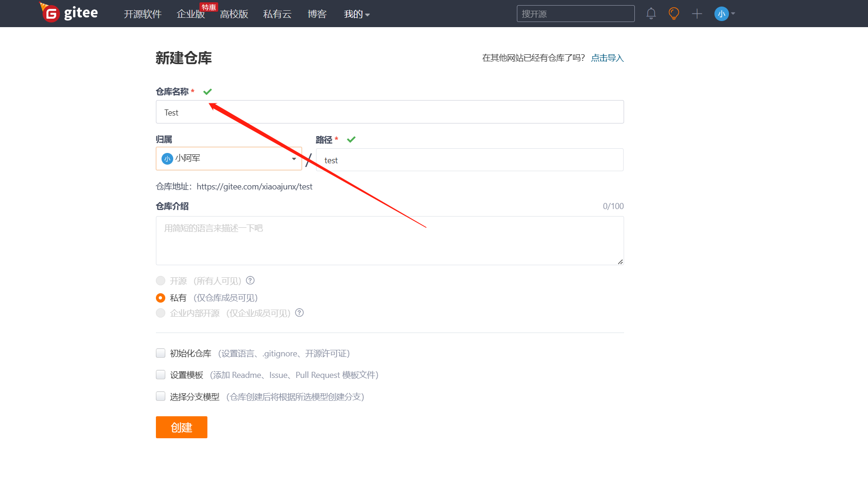Viewport: 868px width, 478px height.
Task: Open the 博客 section from the navbar
Action: [x=317, y=14]
